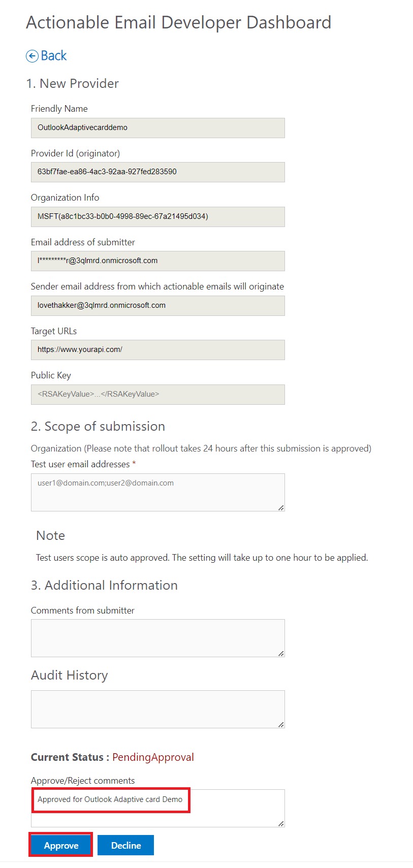Viewport: 413px width, 868px height.
Task: Focus the Friendly Name field
Action: (157, 128)
